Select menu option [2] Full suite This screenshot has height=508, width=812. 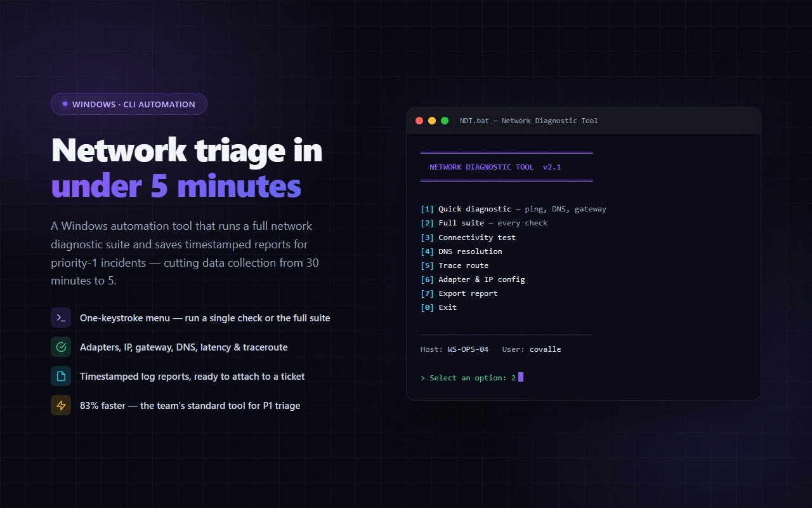[484, 223]
